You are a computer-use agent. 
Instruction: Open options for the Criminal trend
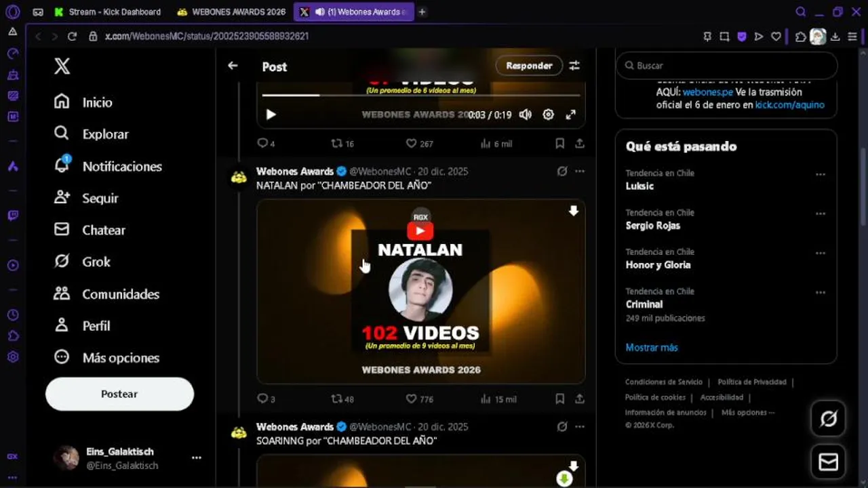click(x=821, y=293)
